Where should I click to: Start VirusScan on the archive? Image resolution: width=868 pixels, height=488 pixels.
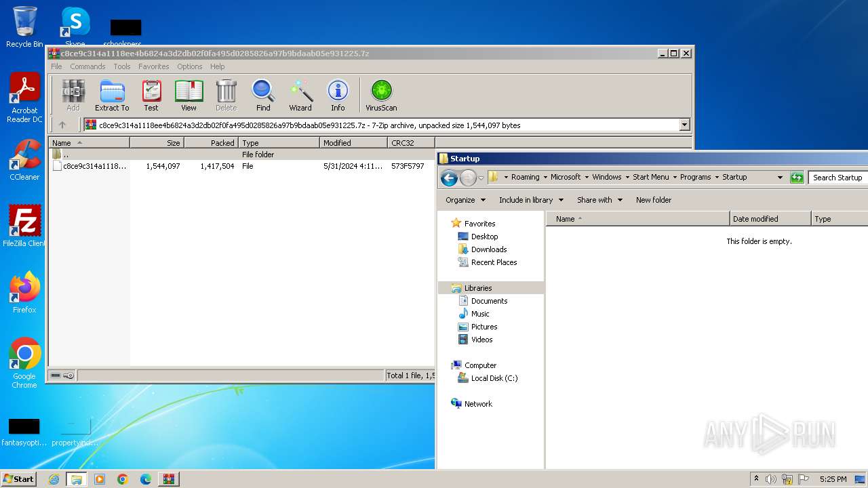(381, 96)
